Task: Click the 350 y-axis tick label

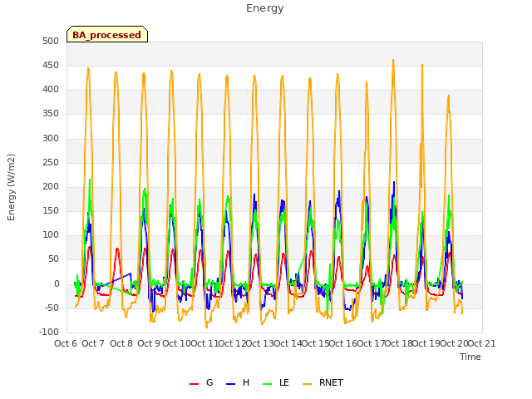Action: [51, 114]
